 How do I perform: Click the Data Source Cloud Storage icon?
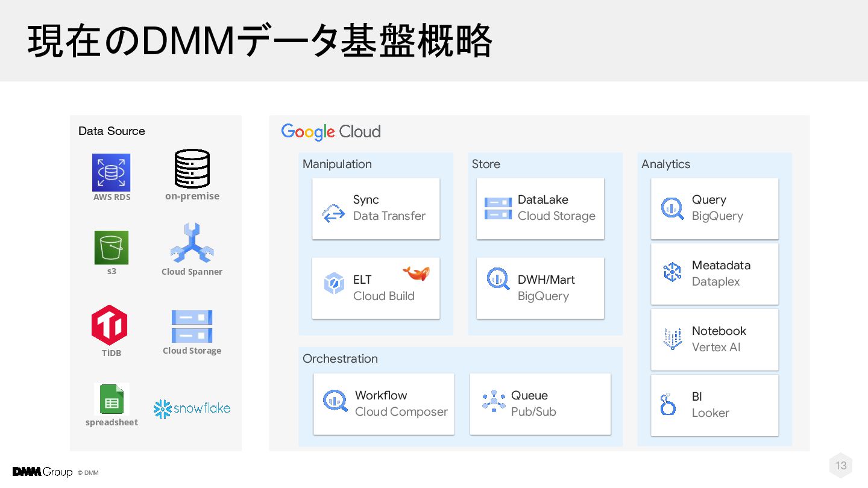[x=192, y=327]
